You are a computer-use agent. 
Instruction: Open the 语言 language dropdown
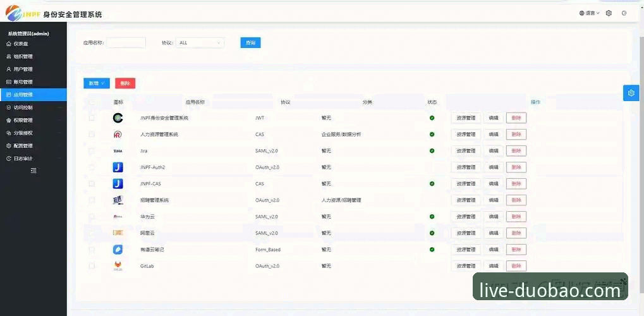(x=590, y=13)
